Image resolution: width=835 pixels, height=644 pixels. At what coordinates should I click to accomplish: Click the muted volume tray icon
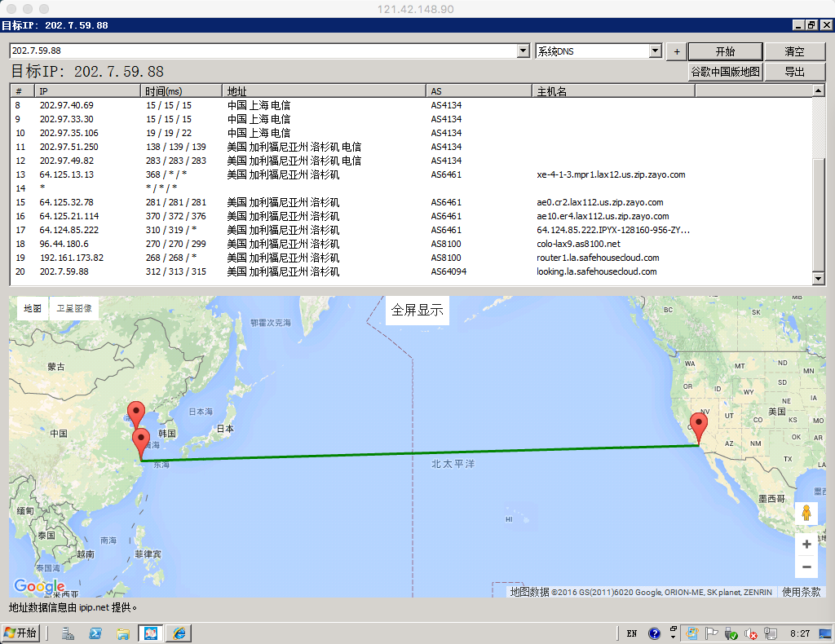[750, 633]
